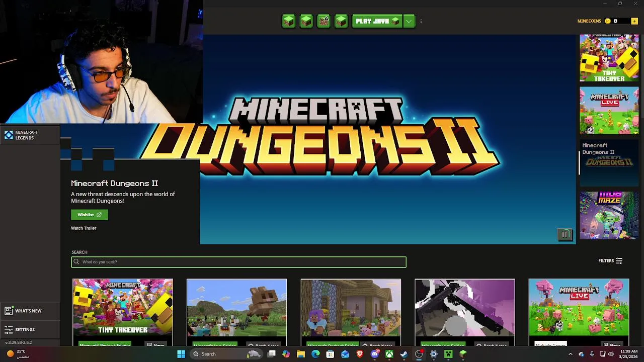Image resolution: width=644 pixels, height=362 pixels.
Task: Open launcher Settings from the sidebar
Action: (30, 329)
